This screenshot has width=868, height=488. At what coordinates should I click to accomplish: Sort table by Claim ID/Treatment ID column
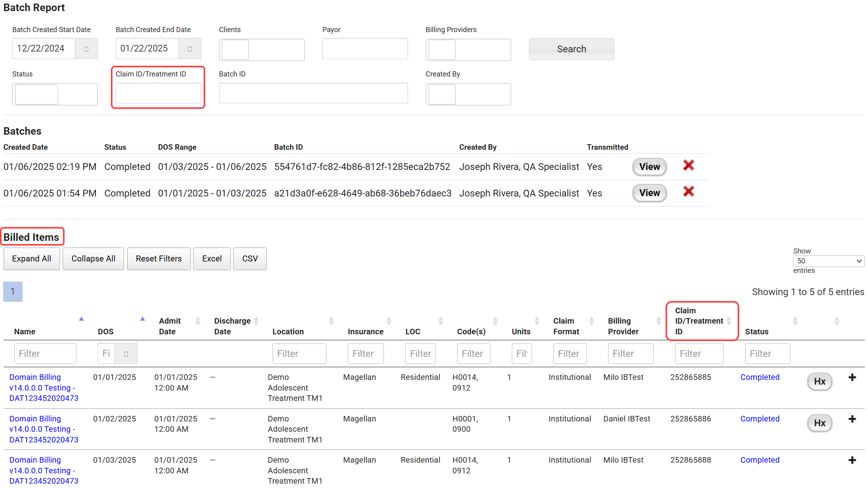(699, 321)
